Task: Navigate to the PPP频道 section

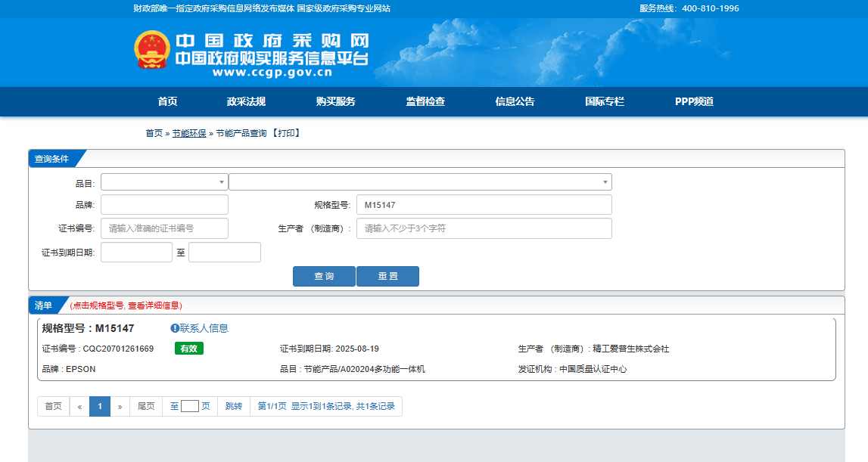Action: (694, 102)
